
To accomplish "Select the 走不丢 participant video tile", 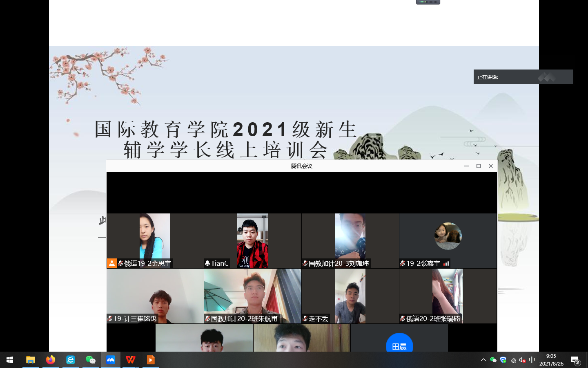I will click(350, 296).
